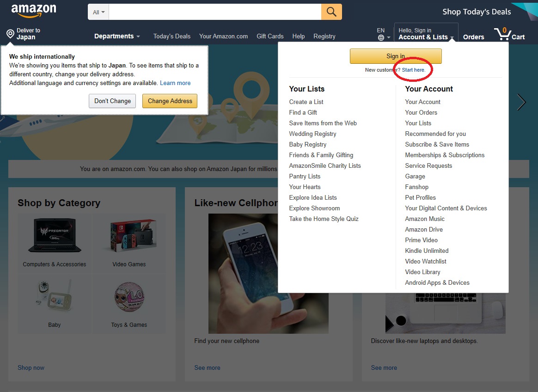Open Video Watchlist
Screen dimensions: 538x392
[426, 262]
